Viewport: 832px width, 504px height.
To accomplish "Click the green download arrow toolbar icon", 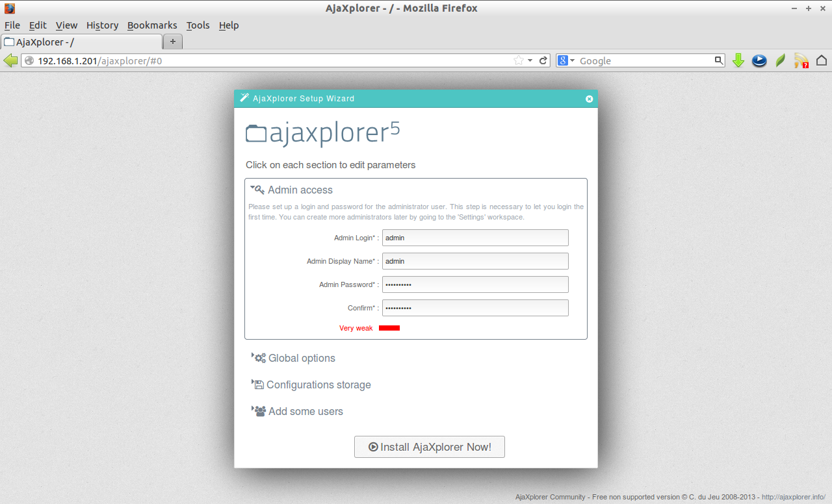I will tap(738, 60).
